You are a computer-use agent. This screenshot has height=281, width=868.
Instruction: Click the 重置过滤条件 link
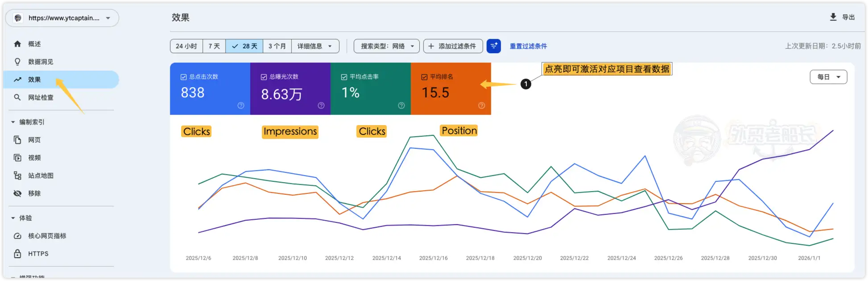528,46
